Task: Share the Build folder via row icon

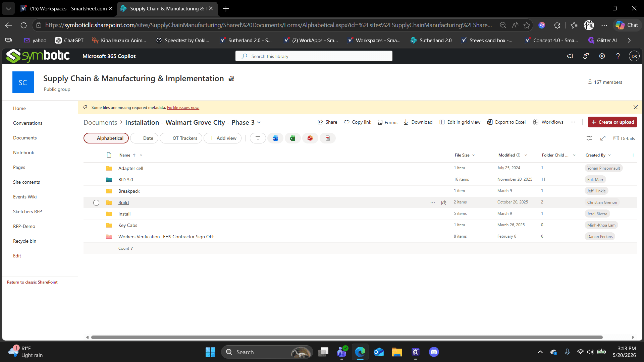Action: (x=444, y=202)
